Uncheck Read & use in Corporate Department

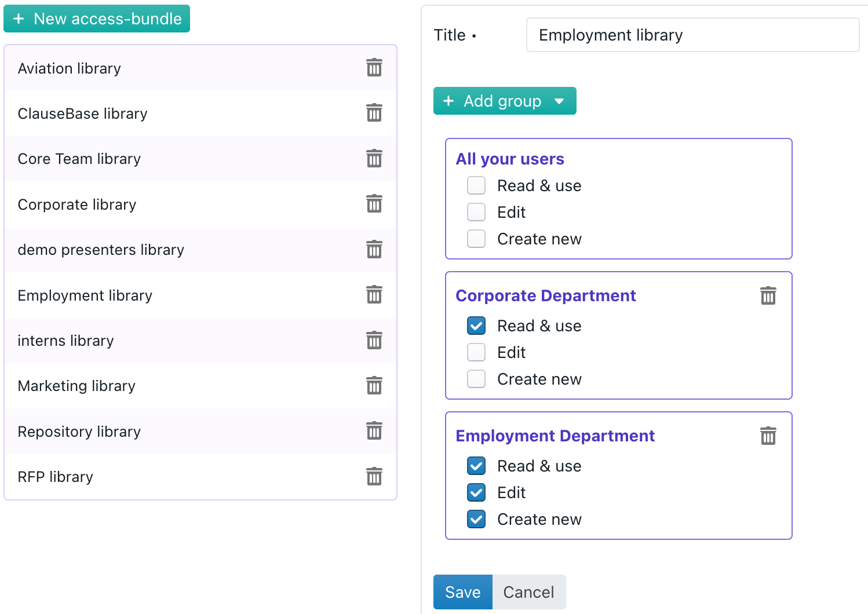pos(476,326)
